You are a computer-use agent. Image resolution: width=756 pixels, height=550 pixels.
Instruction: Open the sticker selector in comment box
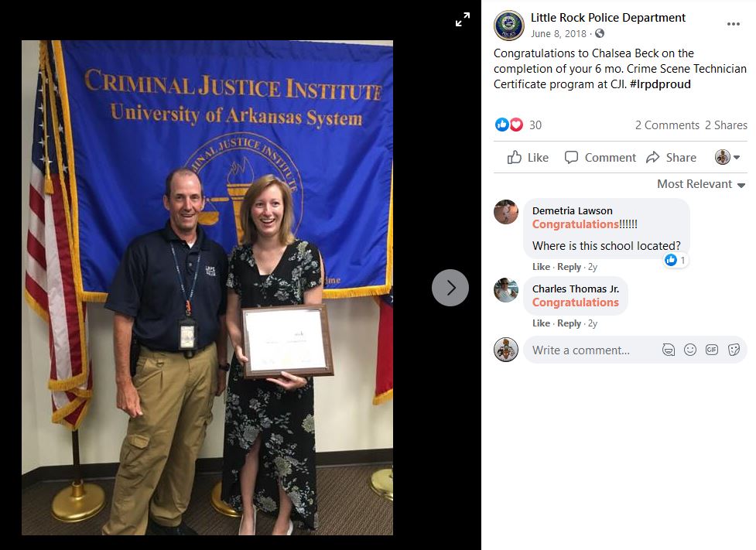(x=734, y=350)
